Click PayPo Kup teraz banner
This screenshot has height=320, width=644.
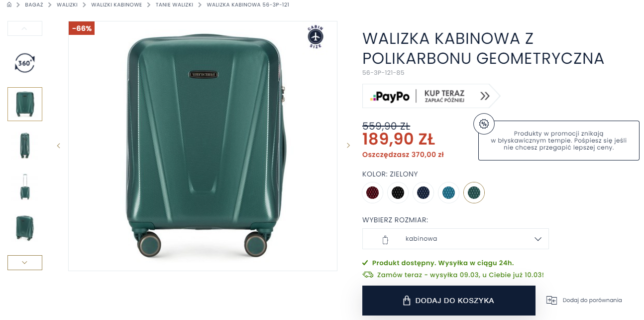click(x=431, y=96)
